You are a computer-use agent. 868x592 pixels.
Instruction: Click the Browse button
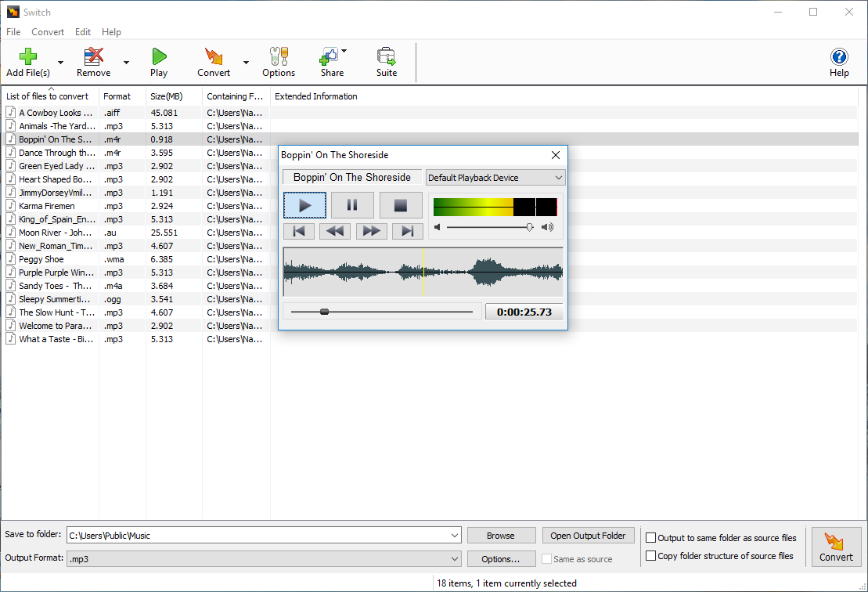click(x=501, y=535)
